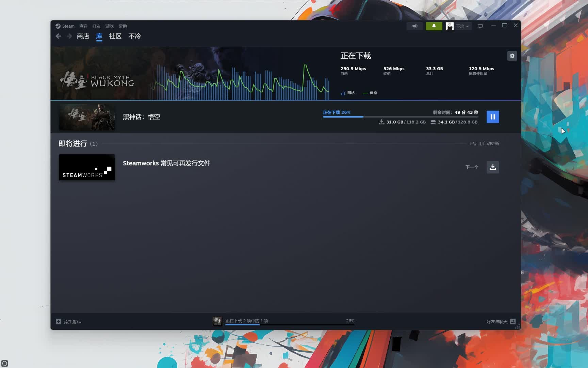
Task: Click the 26% download progress bar
Action: (400, 117)
